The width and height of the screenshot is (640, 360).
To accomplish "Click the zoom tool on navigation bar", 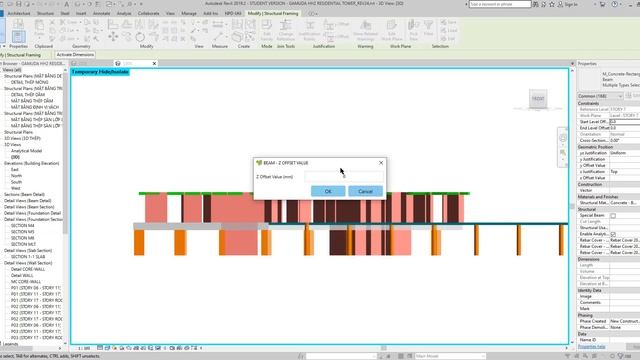I will pos(563,153).
